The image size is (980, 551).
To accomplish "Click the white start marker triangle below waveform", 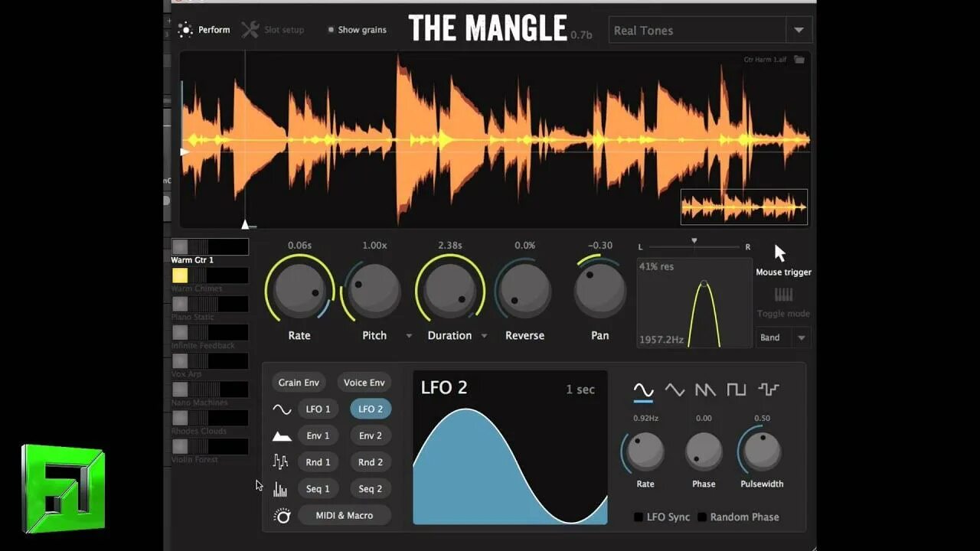I will (246, 224).
